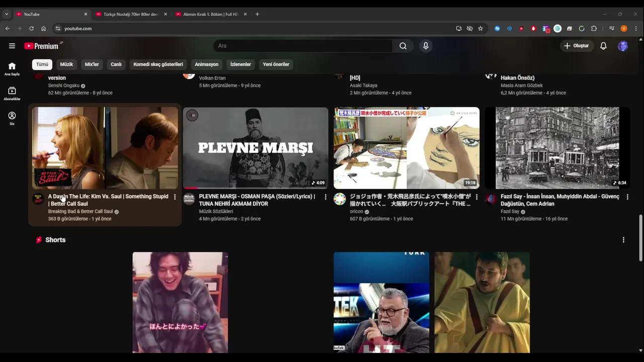The image size is (644, 362).
Task: Open options for Fazıl Say video
Action: tap(627, 197)
